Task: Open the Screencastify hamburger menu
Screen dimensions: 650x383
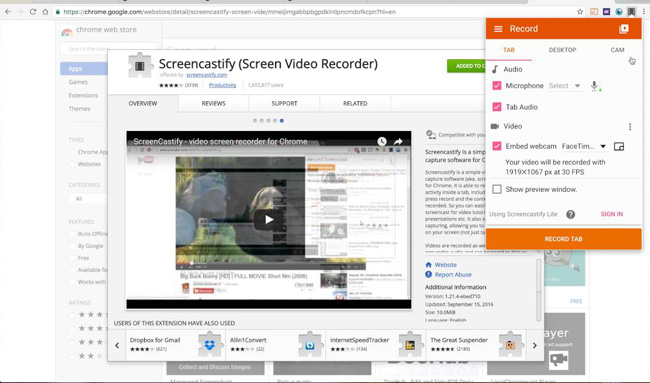Action: (498, 29)
